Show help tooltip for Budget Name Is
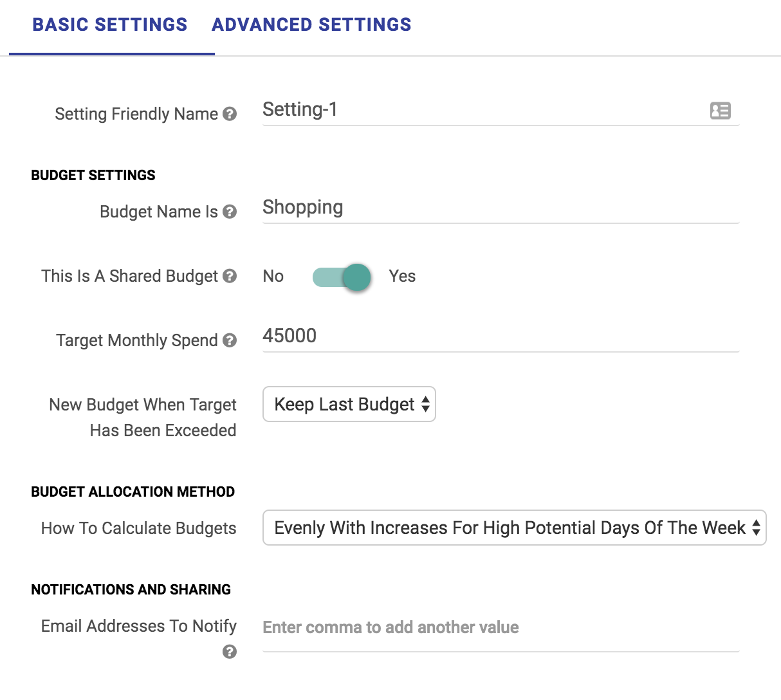 click(x=230, y=212)
